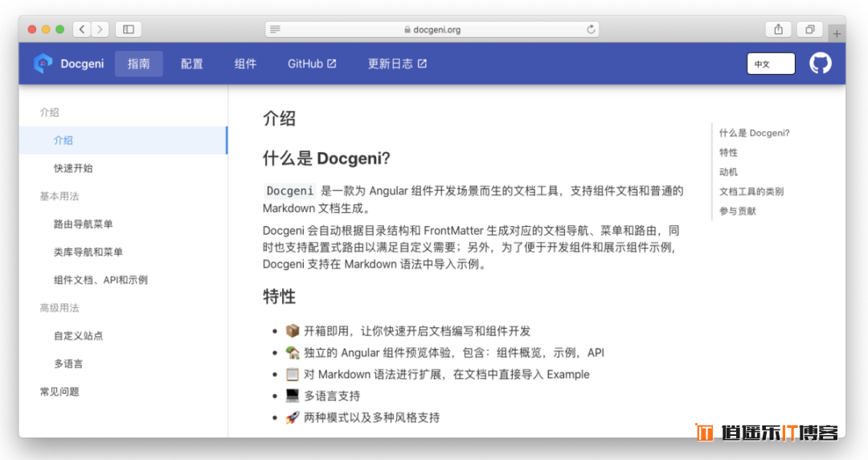
Task: Open 多语言 in the sidebar
Action: [68, 363]
